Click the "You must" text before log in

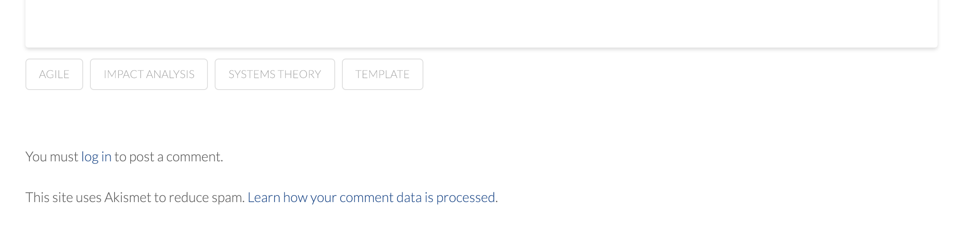pyautogui.click(x=52, y=157)
